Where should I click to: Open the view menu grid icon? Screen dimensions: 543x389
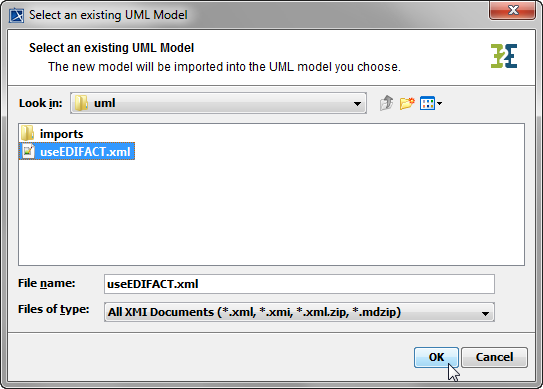point(427,103)
